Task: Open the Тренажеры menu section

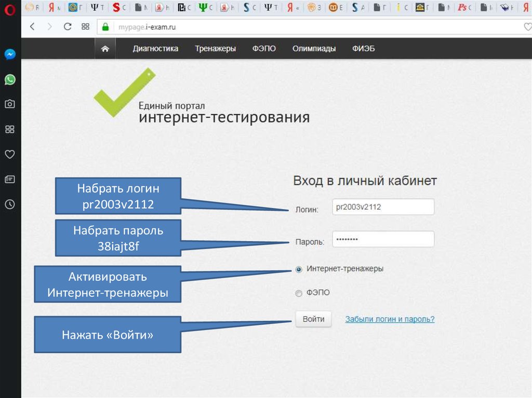Action: pos(216,48)
